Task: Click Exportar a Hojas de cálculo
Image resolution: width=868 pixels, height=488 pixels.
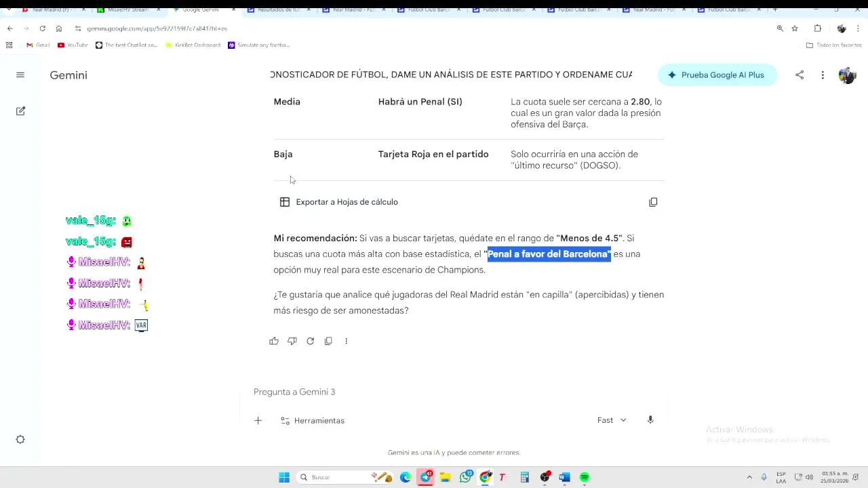Action: [x=339, y=202]
